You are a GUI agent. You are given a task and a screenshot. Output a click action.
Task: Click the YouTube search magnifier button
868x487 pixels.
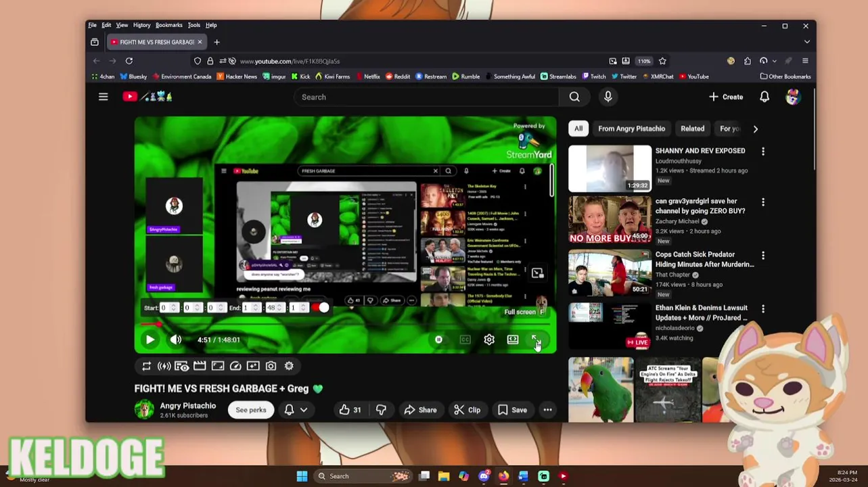[574, 97]
